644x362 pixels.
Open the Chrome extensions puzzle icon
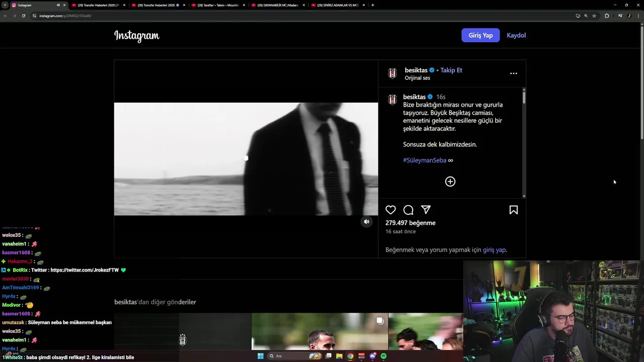click(x=607, y=16)
